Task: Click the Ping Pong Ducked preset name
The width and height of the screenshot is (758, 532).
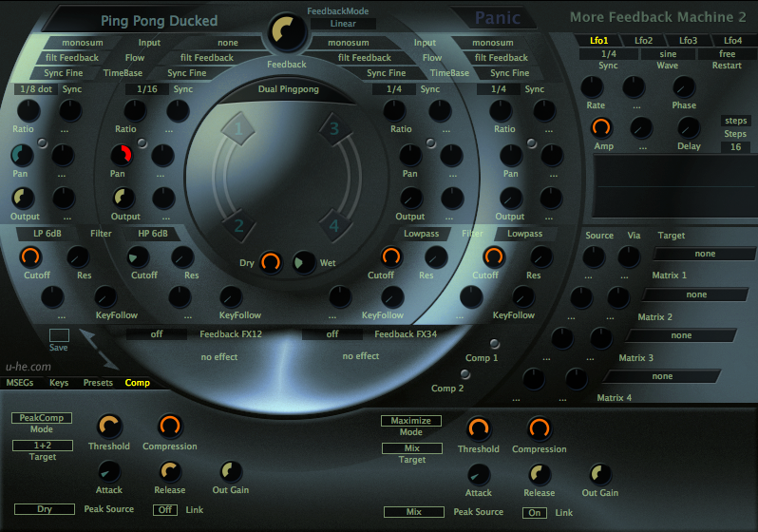Action: click(159, 21)
